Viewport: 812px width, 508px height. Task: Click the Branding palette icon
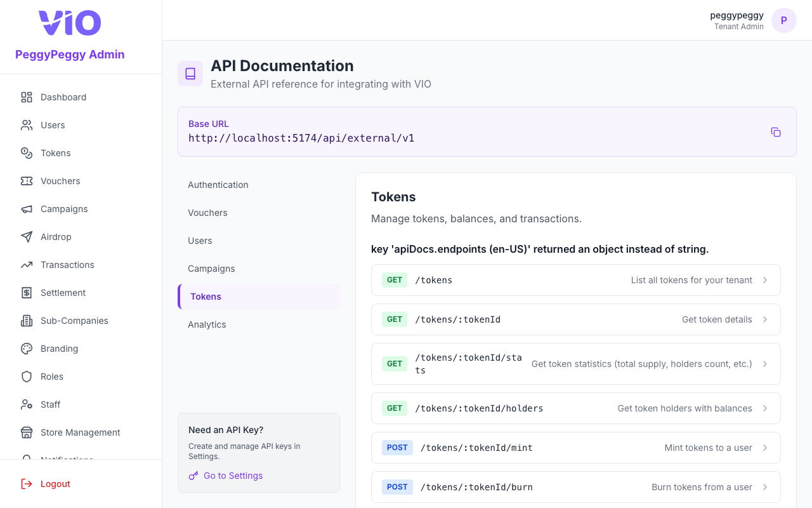pyautogui.click(x=27, y=349)
